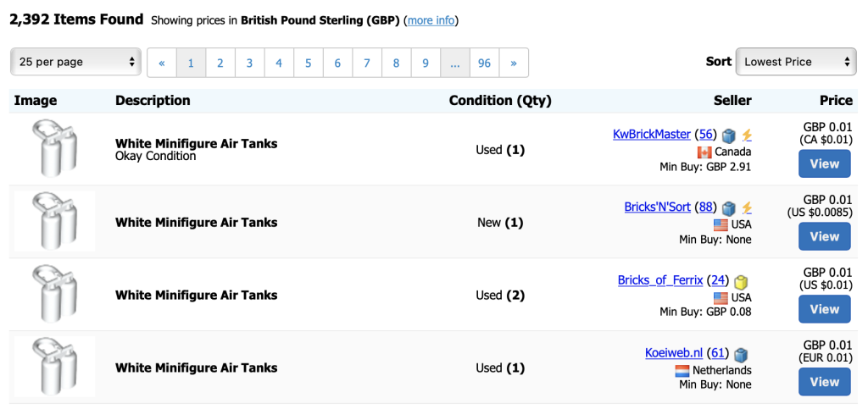Jump to page 96 of results

pos(485,63)
